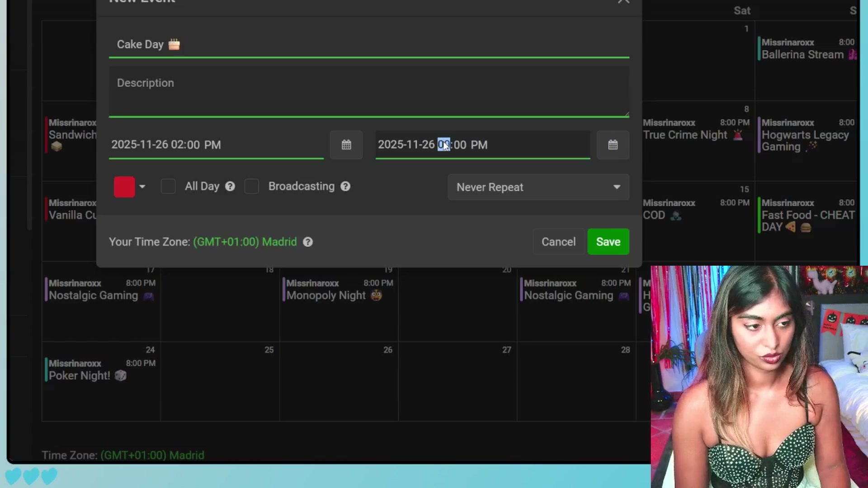Click the start date-time input field
Screen dimensions: 868x488
[x=216, y=145]
